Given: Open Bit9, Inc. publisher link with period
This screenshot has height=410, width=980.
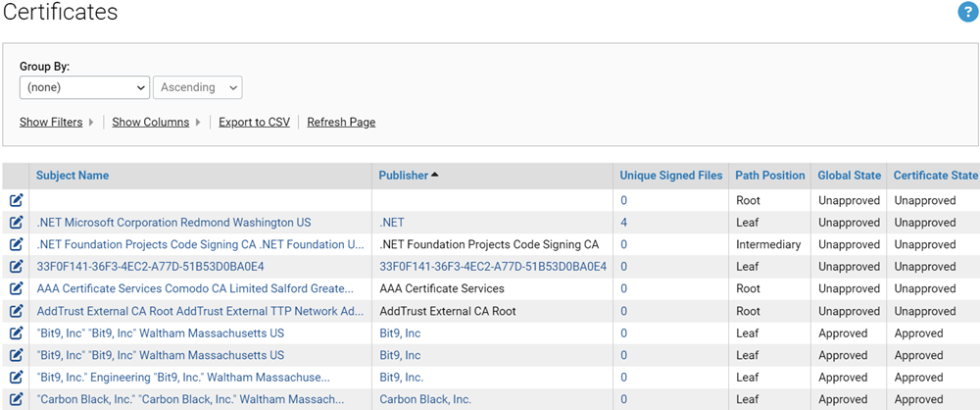Looking at the screenshot, I should coord(401,378).
